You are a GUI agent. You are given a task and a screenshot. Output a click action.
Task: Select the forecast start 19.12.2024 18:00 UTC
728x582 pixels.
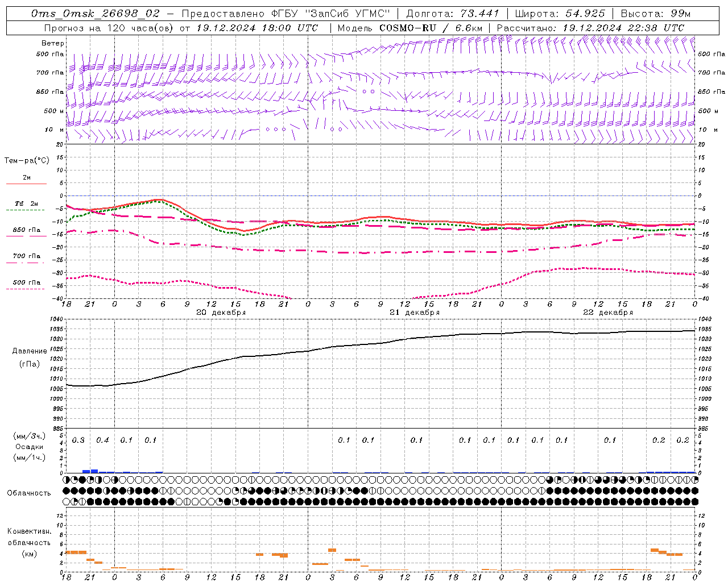(257, 28)
